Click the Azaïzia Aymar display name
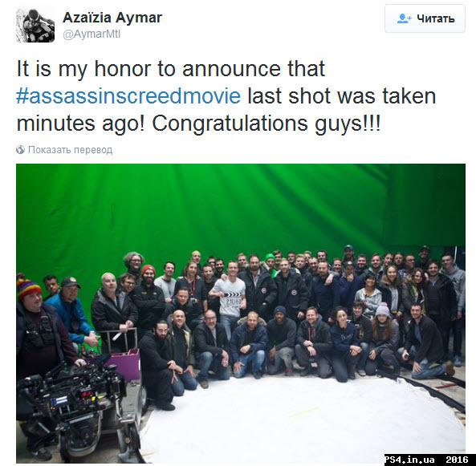This screenshot has width=476, height=466. pos(112,18)
